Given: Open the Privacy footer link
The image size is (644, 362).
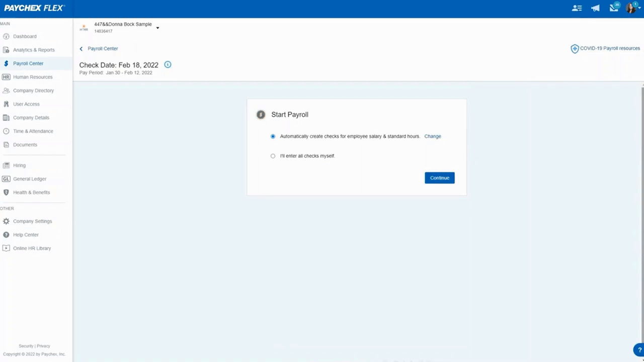Looking at the screenshot, I should 43,346.
